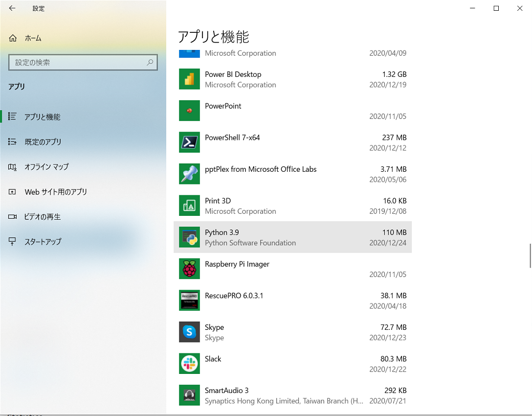Viewport: 532px width, 416px height.
Task: Click the 292 KB size value
Action: click(395, 390)
